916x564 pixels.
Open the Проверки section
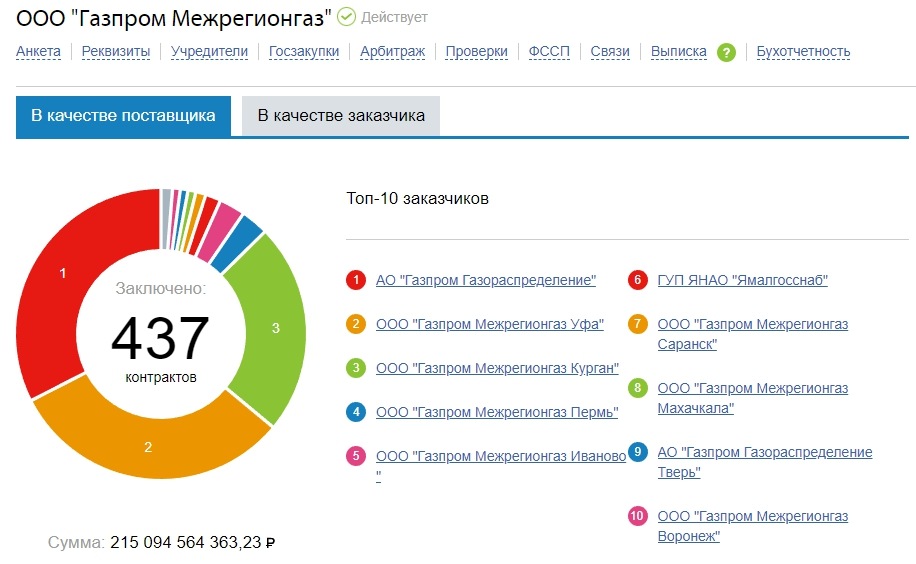coord(477,51)
